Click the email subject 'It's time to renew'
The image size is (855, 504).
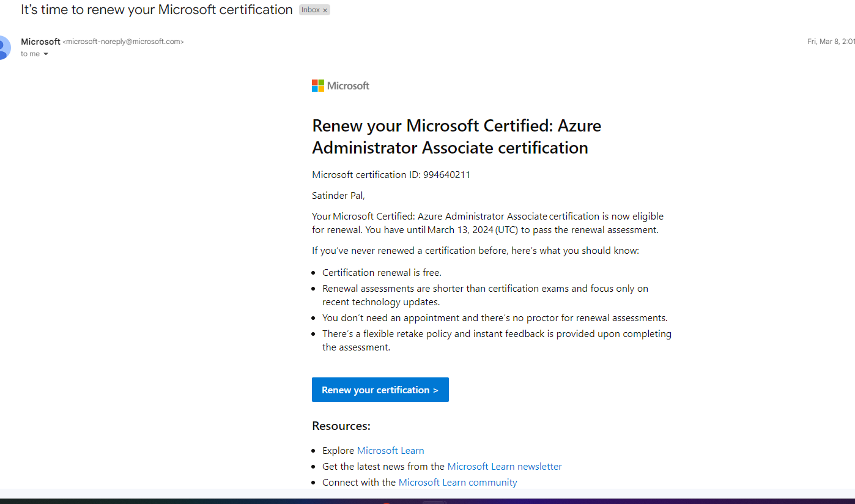click(157, 10)
